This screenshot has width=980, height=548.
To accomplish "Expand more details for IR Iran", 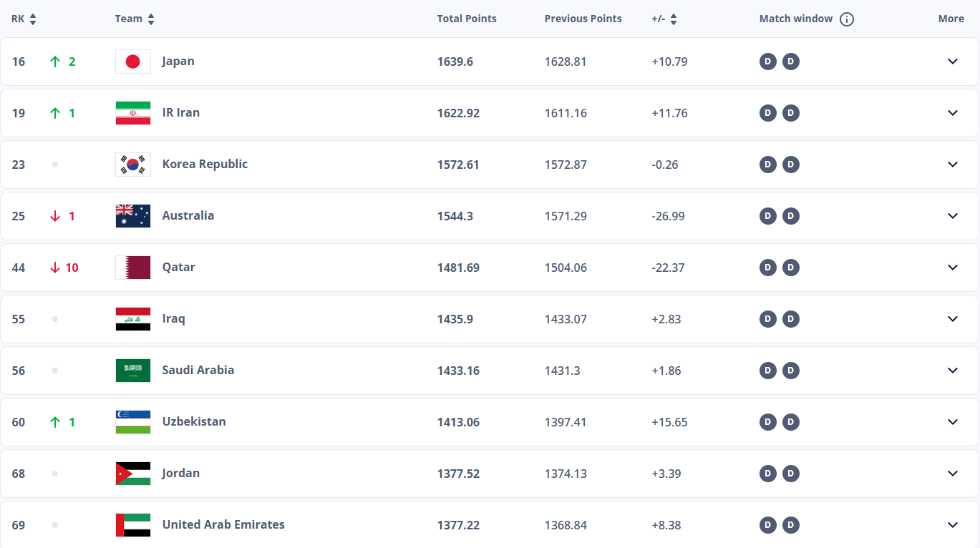I will (x=953, y=113).
